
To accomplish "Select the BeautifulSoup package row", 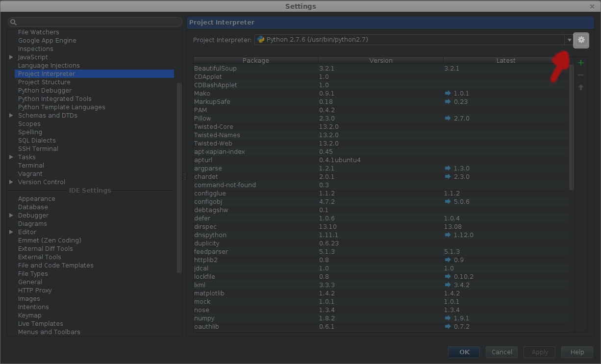I will [381, 69].
